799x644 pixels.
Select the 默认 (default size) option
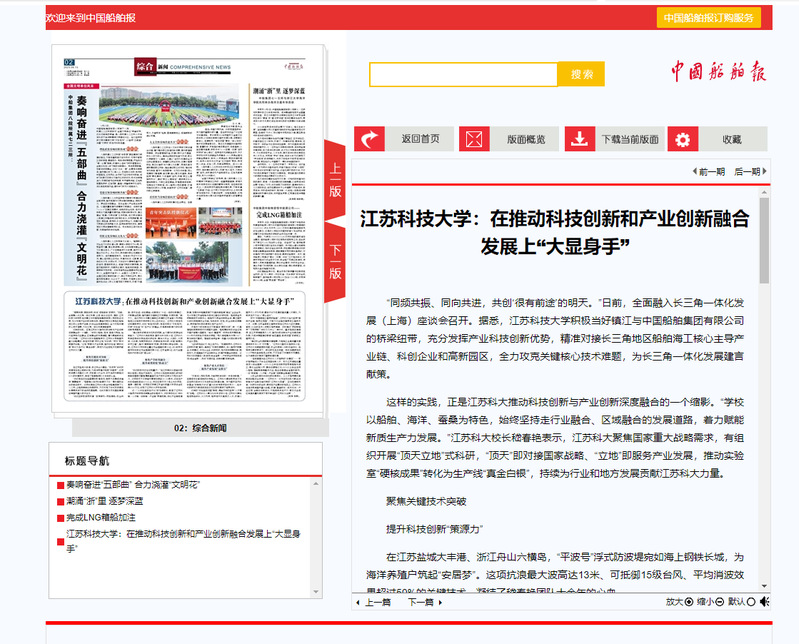click(750, 602)
